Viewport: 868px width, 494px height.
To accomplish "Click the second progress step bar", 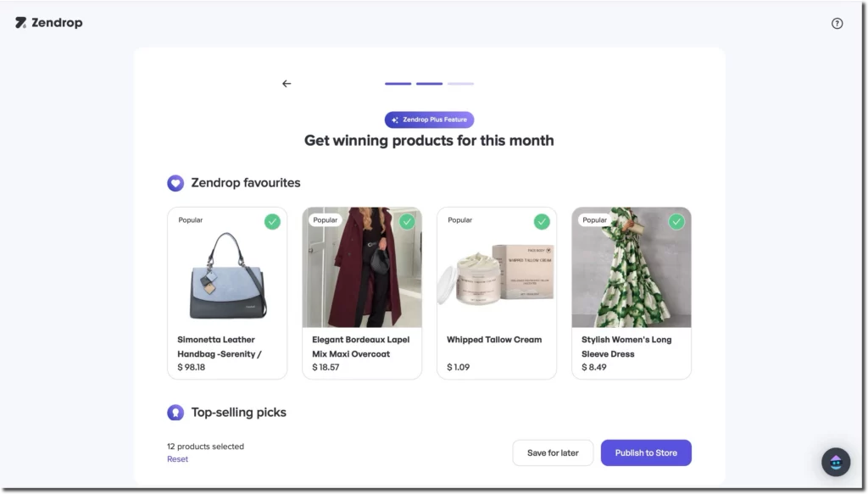I will [x=429, y=84].
